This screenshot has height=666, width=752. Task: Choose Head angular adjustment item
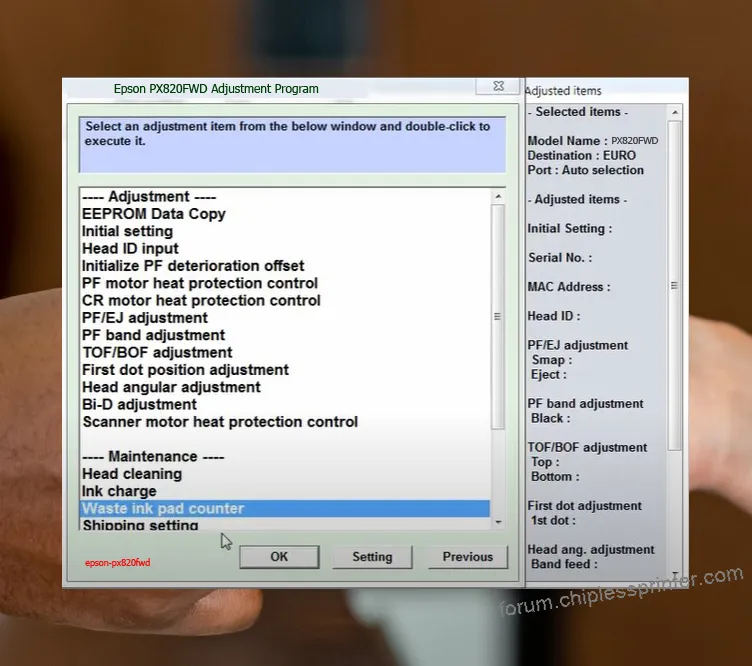coord(171,387)
